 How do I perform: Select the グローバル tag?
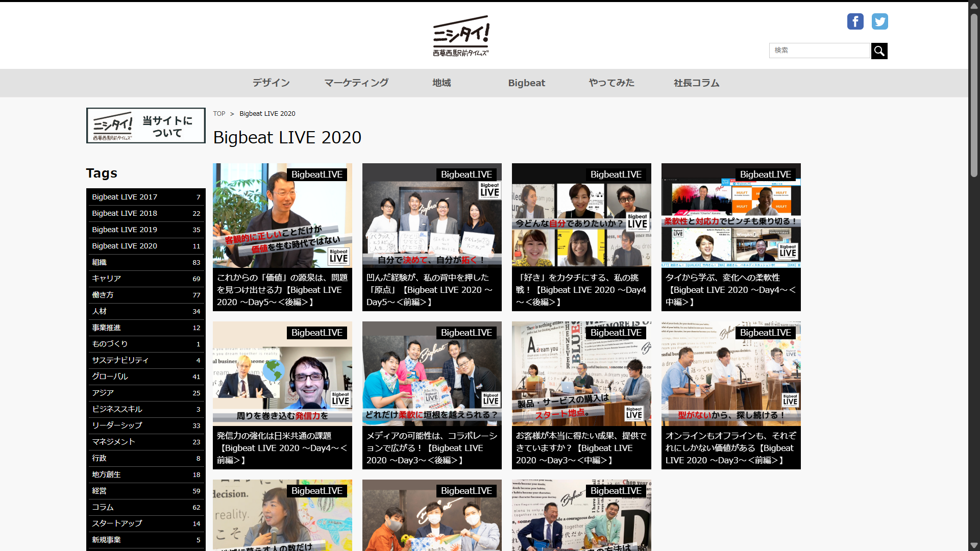pos(146,377)
